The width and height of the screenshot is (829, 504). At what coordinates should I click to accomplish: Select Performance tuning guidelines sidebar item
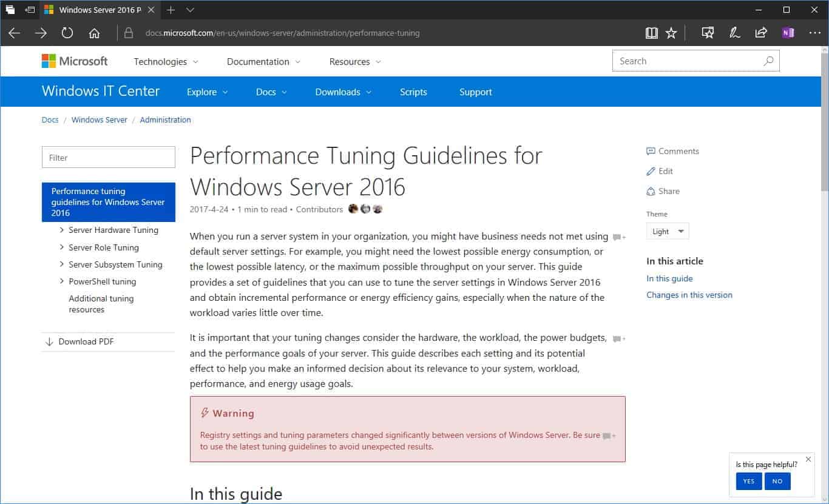pyautogui.click(x=109, y=202)
